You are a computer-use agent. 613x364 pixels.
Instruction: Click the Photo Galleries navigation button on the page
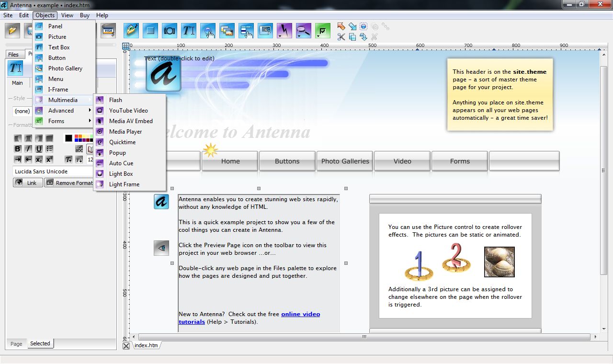(345, 161)
